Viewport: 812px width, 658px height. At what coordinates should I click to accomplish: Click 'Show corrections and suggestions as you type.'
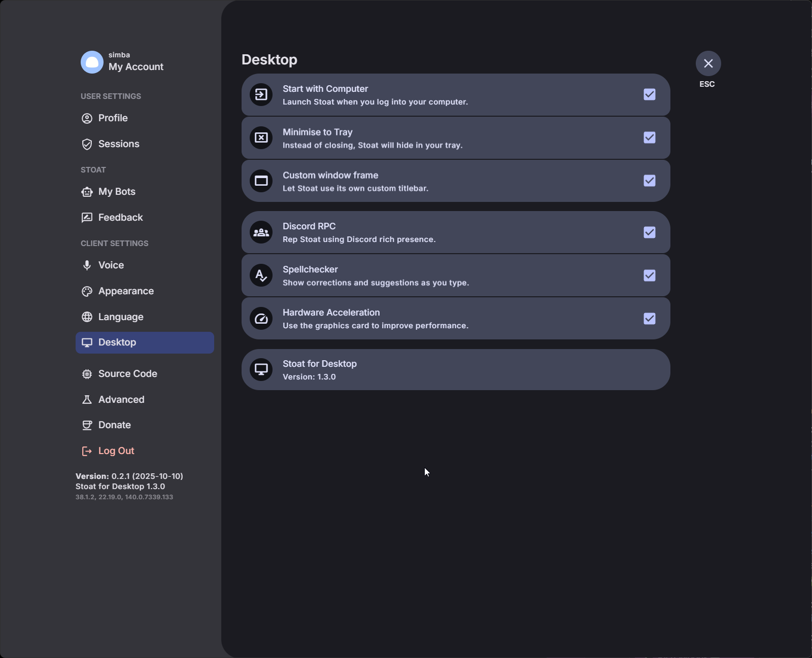tap(376, 283)
